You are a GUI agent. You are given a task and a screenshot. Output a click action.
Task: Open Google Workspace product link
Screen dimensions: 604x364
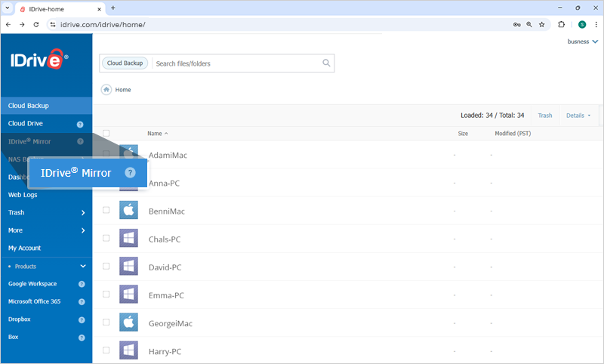pos(32,284)
